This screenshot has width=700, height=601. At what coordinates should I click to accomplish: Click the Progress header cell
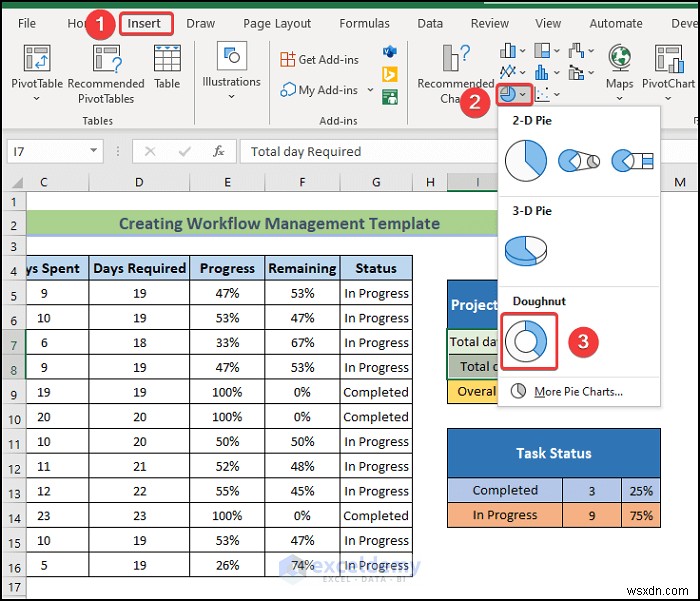pyautogui.click(x=227, y=268)
